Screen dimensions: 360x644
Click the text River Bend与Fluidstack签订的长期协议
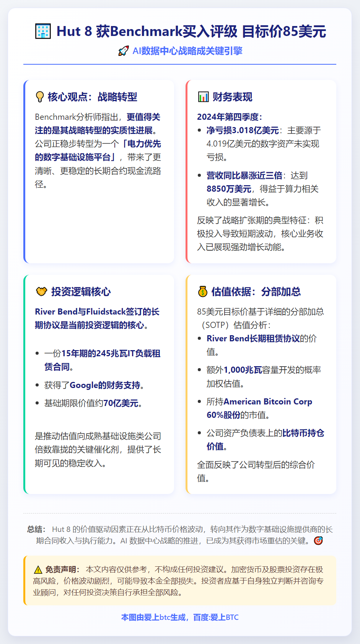(97, 318)
